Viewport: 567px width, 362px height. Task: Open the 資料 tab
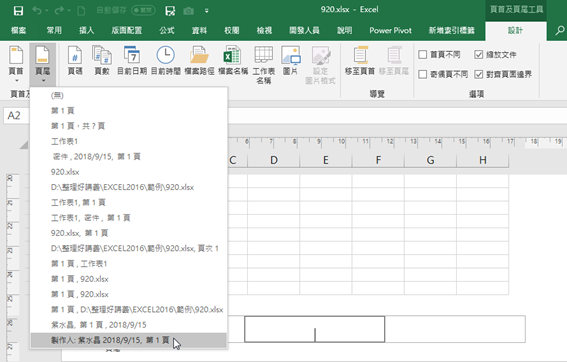[x=199, y=30]
